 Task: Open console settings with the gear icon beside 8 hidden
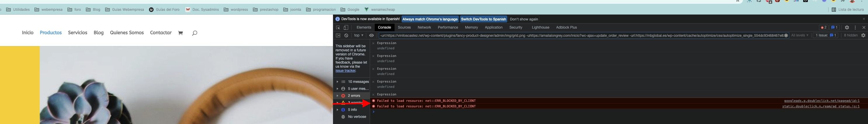863,35
